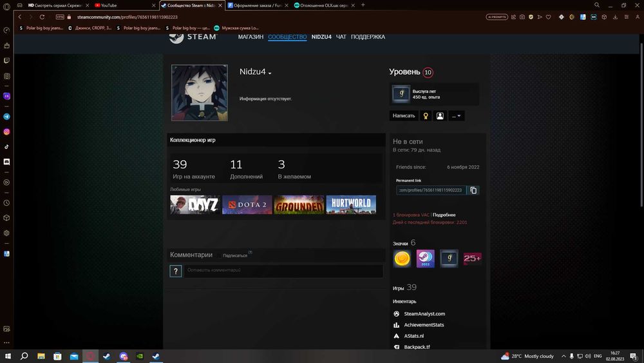Open Telegram in the sidebar
This screenshot has width=644, height=363.
(x=6, y=117)
